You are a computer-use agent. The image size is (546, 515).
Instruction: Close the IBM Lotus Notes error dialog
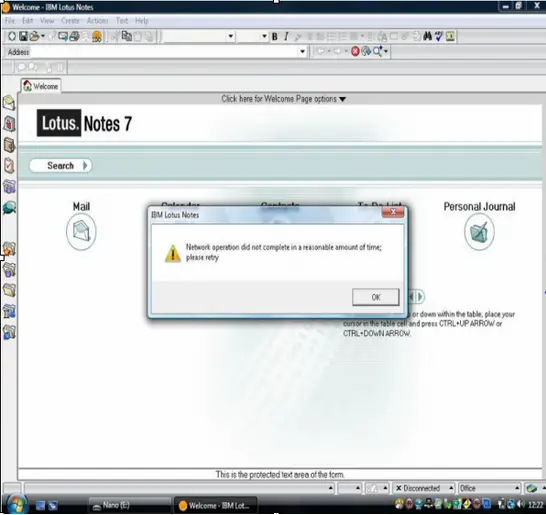tap(393, 212)
